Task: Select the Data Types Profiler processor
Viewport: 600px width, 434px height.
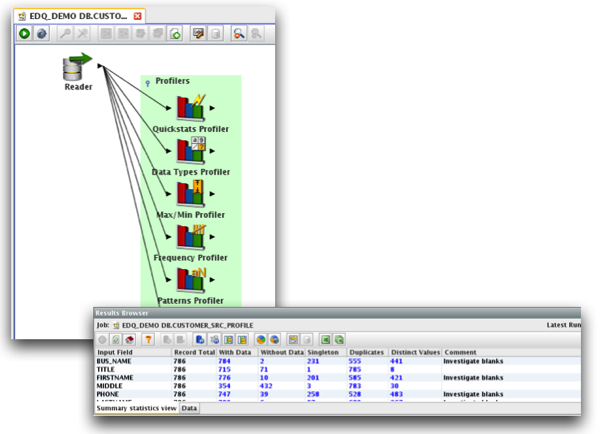Action: tap(191, 150)
